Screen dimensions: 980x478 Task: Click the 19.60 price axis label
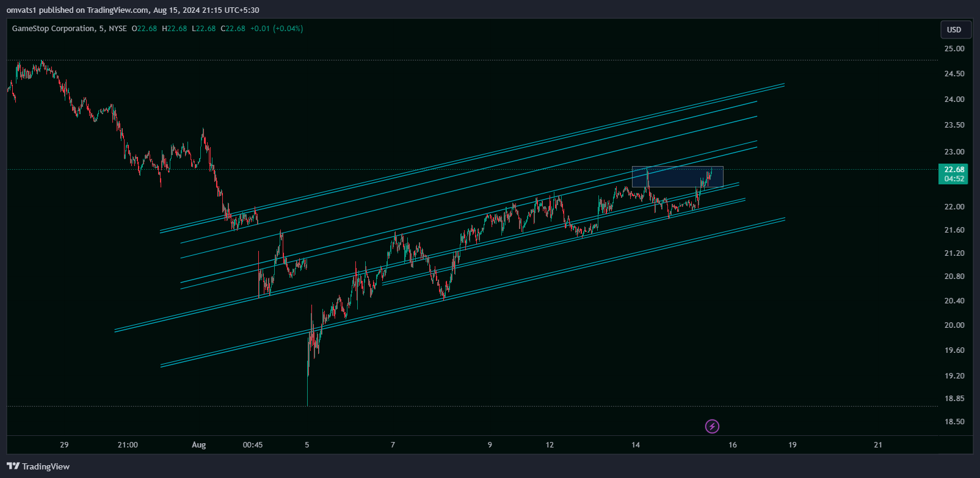954,350
